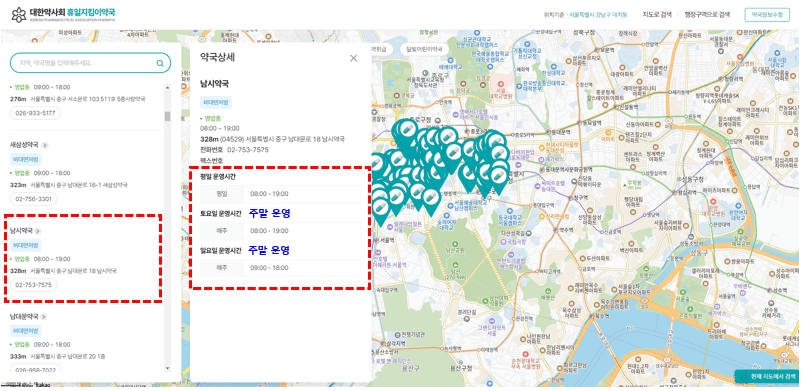Select the 새삼성약국 name in the list

coord(25,145)
